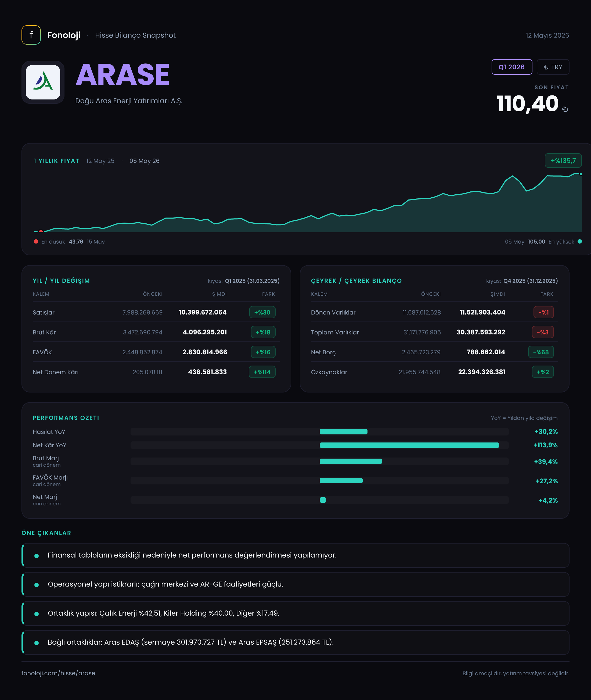Viewport: 591px width, 700px height.
Task: Click the ARASE company logo thumbnail
Action: pos(43,82)
